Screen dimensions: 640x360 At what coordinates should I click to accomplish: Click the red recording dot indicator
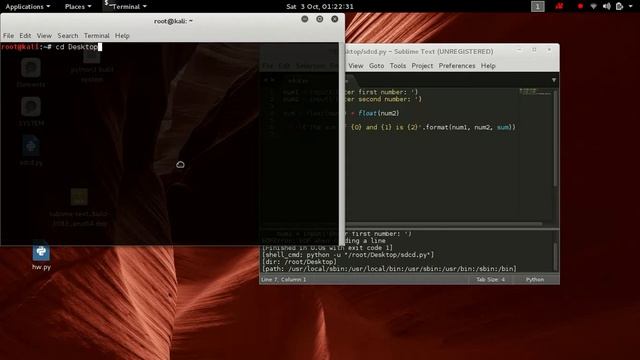tap(580, 7)
